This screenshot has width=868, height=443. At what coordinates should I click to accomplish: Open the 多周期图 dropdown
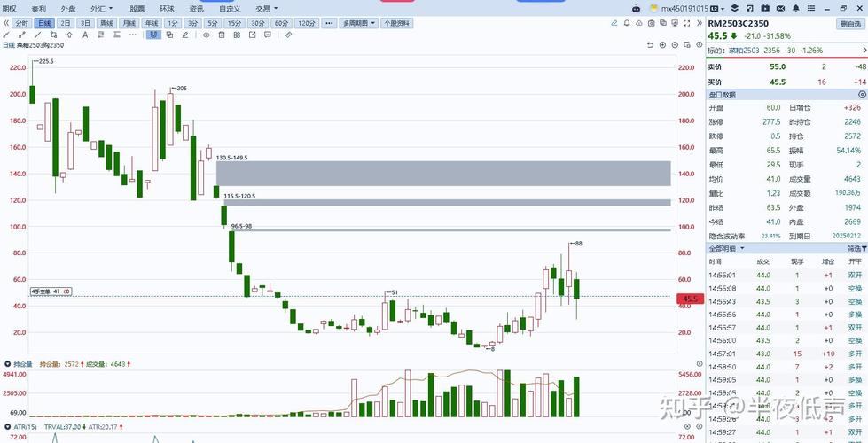(359, 23)
